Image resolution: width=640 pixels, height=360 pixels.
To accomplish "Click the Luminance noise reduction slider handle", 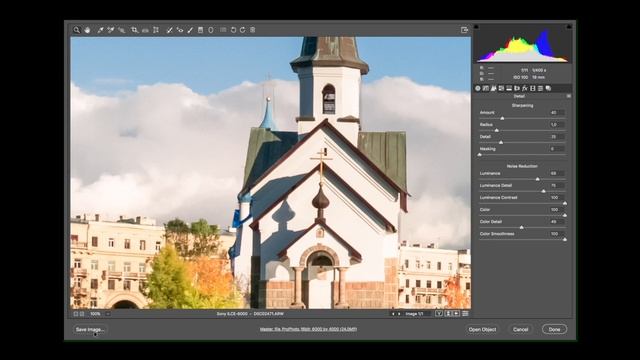I will pyautogui.click(x=538, y=179).
